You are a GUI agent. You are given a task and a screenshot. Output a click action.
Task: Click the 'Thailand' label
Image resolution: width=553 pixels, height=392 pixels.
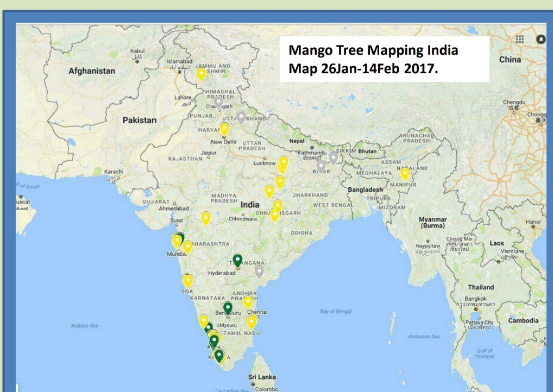[x=481, y=287]
